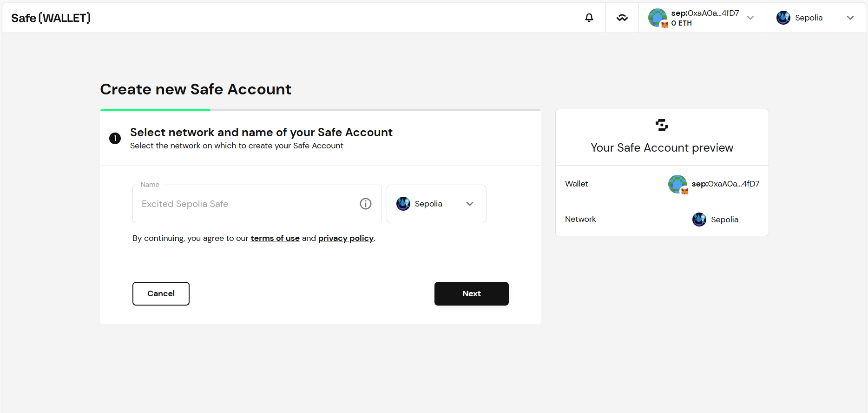This screenshot has width=868, height=413.
Task: Click the Safe{WALLET} home logo
Action: tap(51, 18)
